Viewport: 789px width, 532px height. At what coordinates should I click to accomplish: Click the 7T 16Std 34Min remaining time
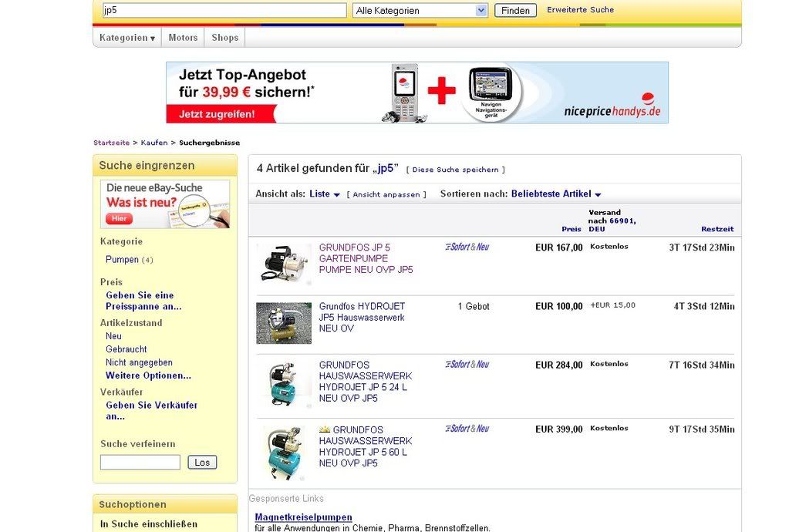tap(702, 365)
